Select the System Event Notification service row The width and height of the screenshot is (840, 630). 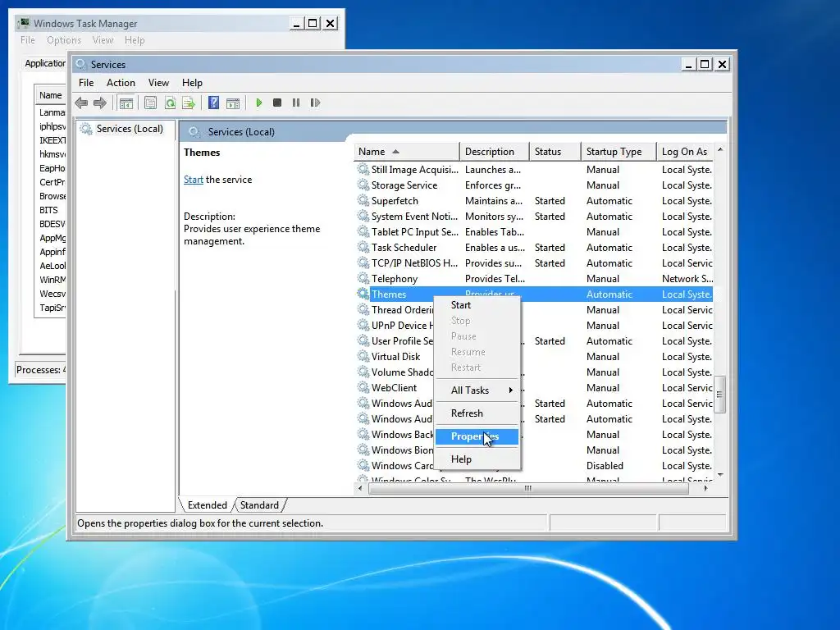(534, 216)
